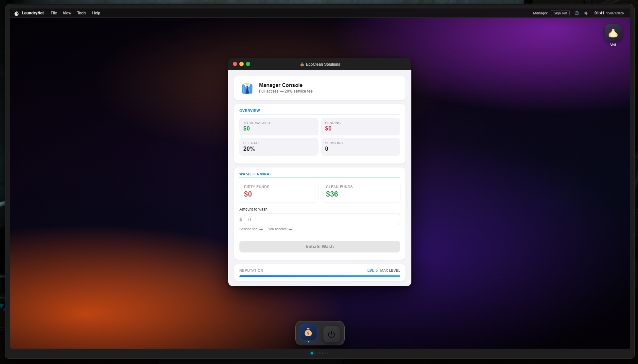Click the Total Washed stat tile
638x364 pixels.
pyautogui.click(x=279, y=126)
